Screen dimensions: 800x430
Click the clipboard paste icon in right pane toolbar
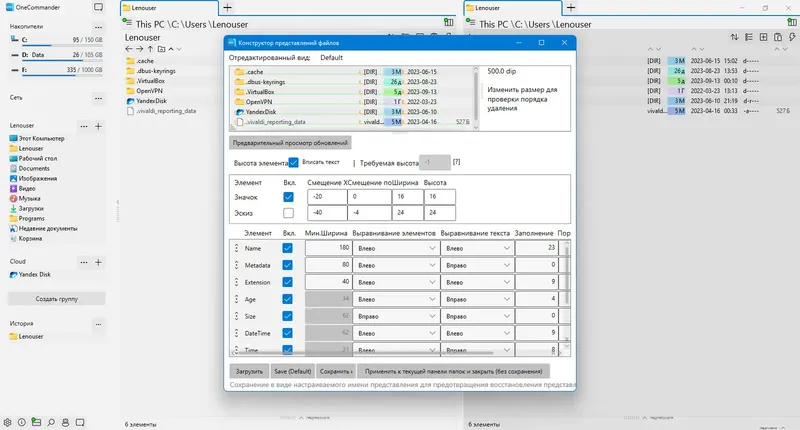[778, 37]
